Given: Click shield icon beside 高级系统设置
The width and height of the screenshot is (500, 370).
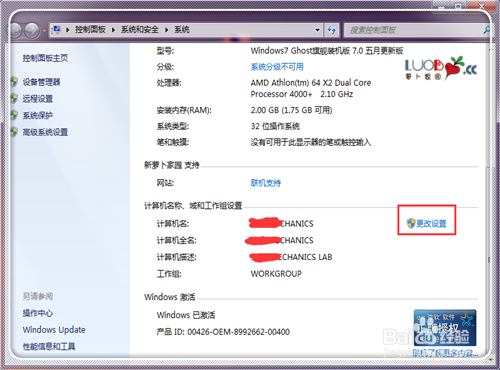Looking at the screenshot, I should [14, 132].
